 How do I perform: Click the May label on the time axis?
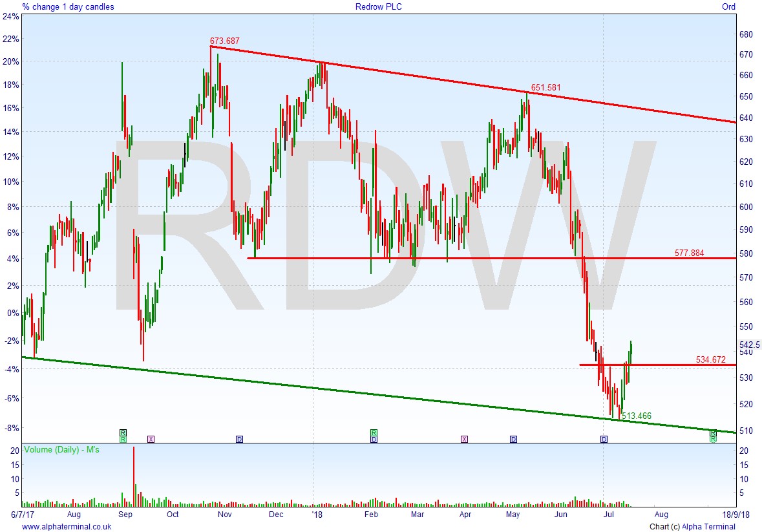pos(513,514)
